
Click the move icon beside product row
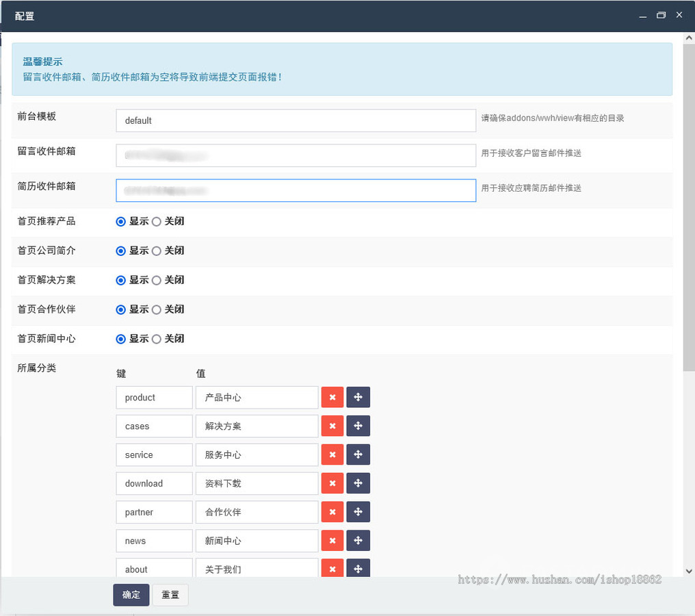point(358,397)
